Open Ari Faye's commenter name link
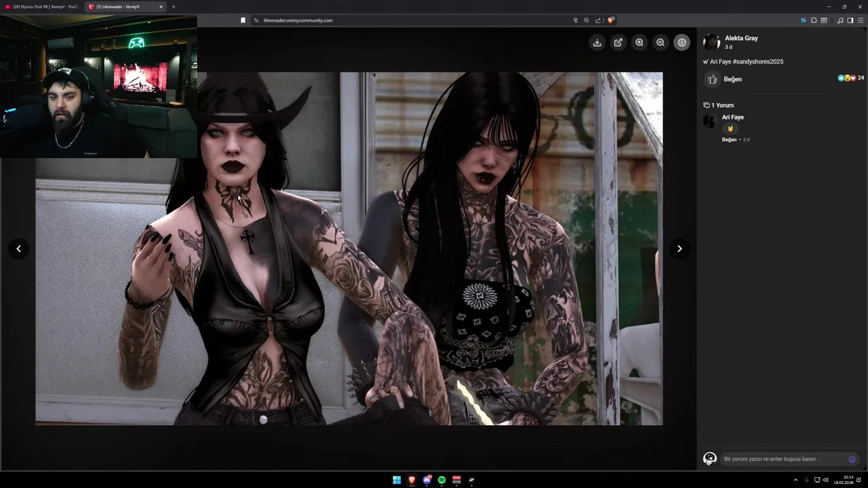 [733, 117]
